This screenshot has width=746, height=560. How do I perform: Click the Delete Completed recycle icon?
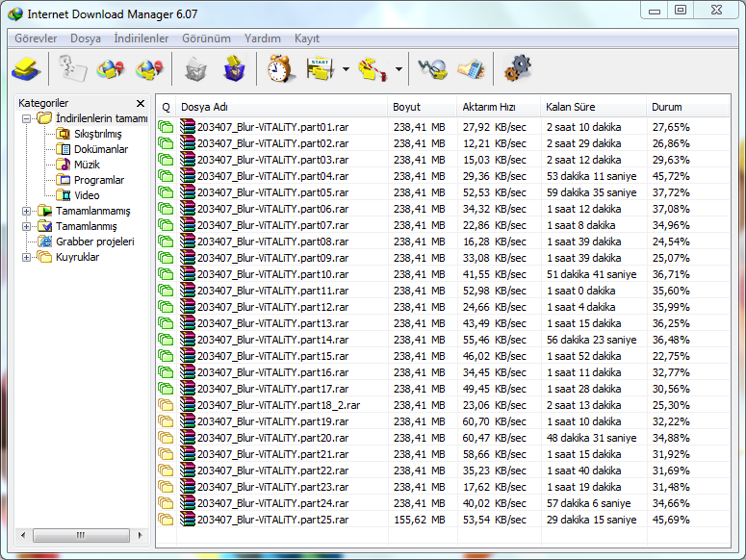coord(234,69)
